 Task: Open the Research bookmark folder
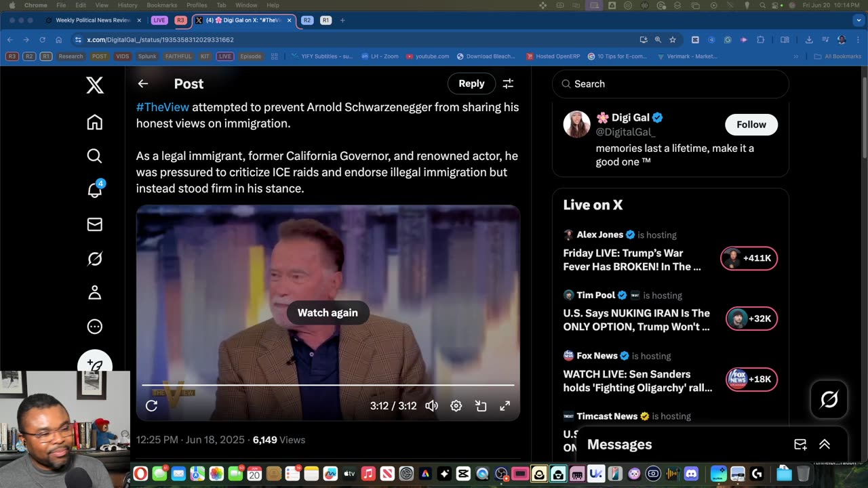click(71, 56)
